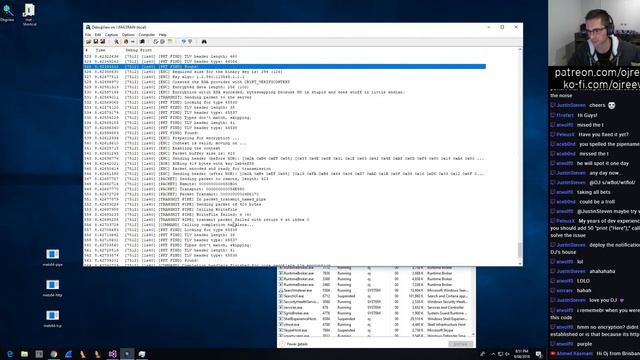This screenshot has width=640, height=360.
Task: Switch to Task Manager taskbar button
Action: [142, 354]
